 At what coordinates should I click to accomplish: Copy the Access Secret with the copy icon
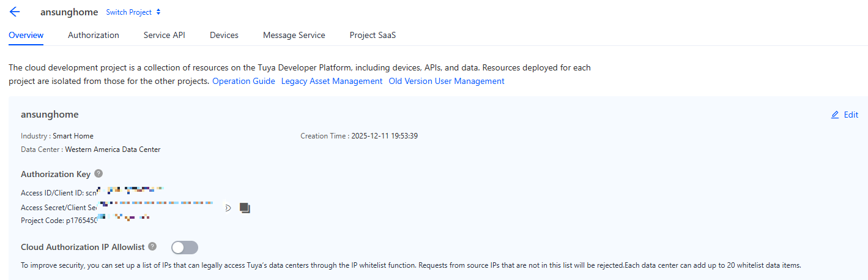coord(245,208)
